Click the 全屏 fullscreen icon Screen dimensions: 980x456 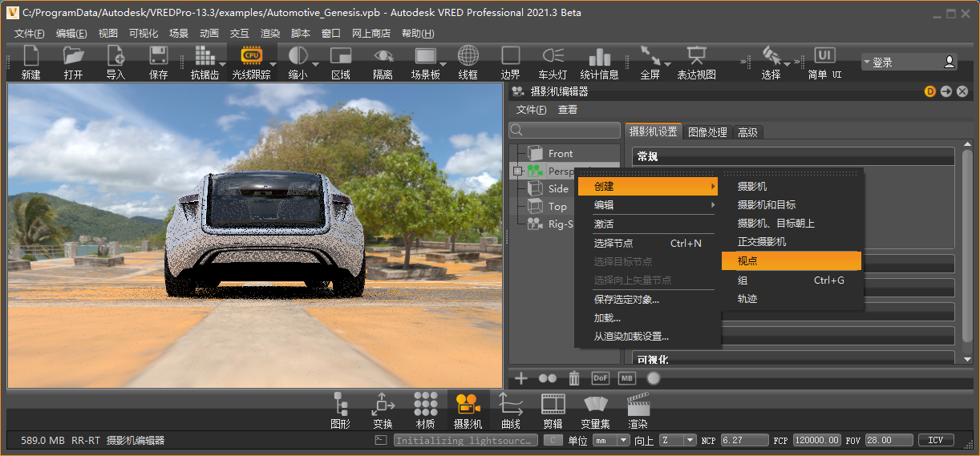[650, 56]
